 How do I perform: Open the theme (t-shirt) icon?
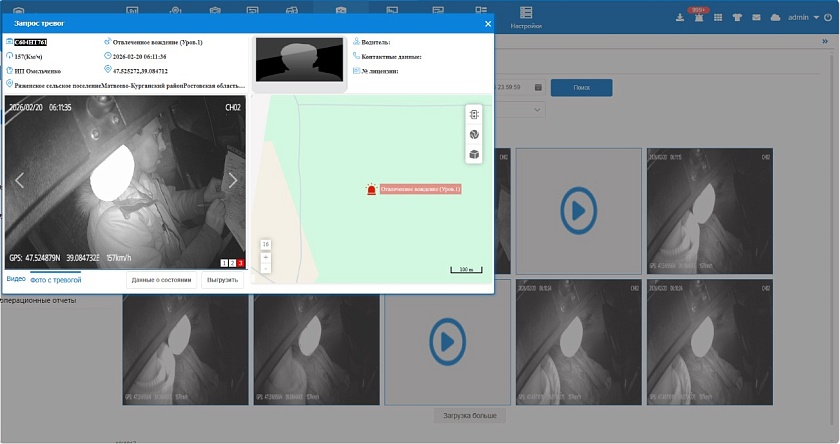(737, 17)
